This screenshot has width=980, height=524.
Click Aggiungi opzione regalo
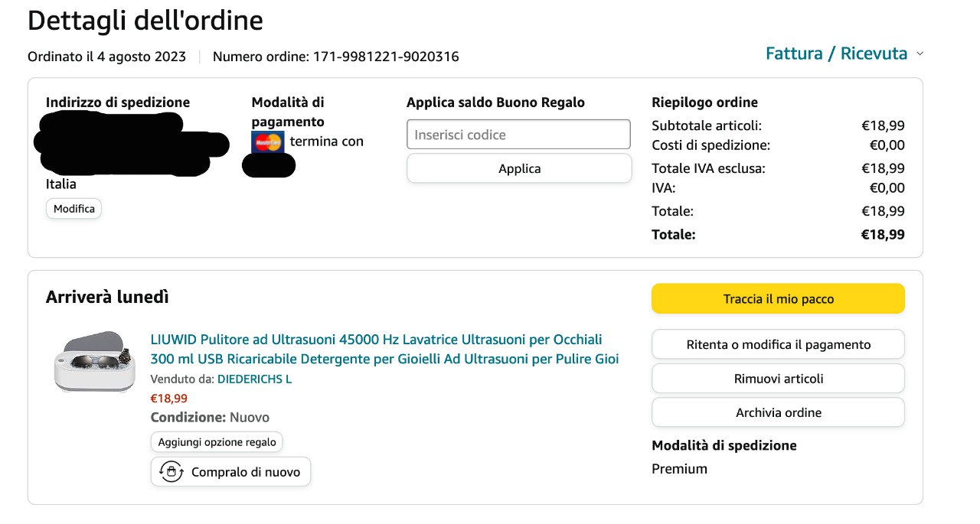(x=217, y=441)
